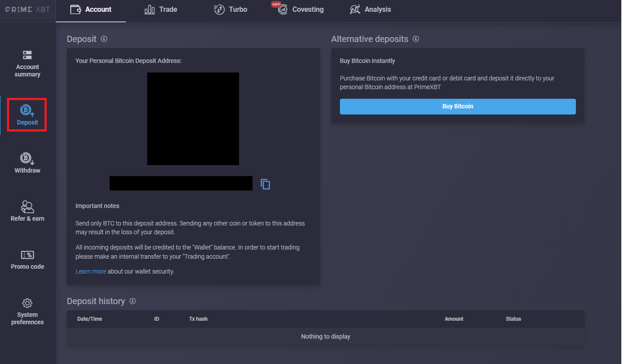
Task: Click the Analysis icon
Action: pyautogui.click(x=355, y=10)
